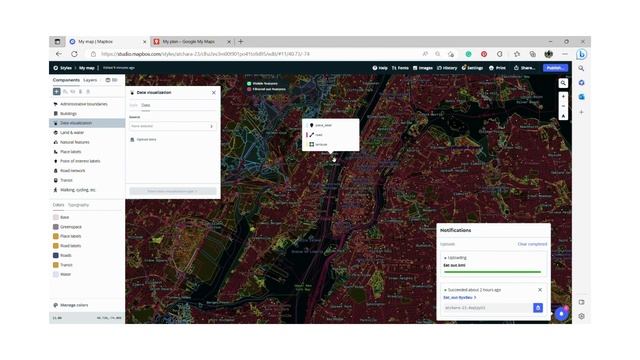Image resolution: width=640 pixels, height=360 pixels.
Task: Close the Data visualization panel
Action: pos(214,93)
